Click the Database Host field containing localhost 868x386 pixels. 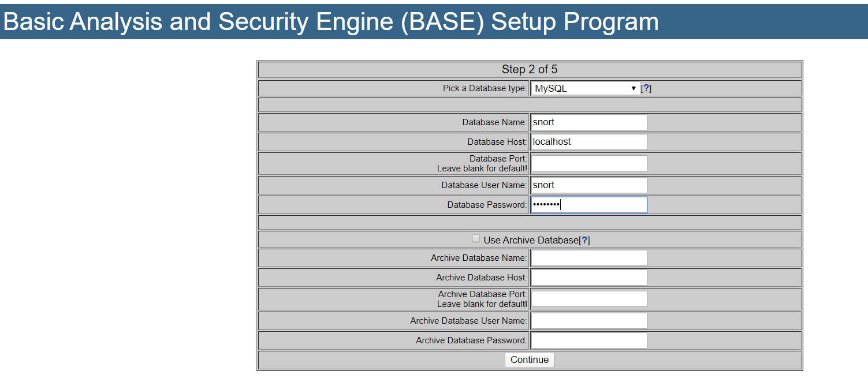pos(588,142)
